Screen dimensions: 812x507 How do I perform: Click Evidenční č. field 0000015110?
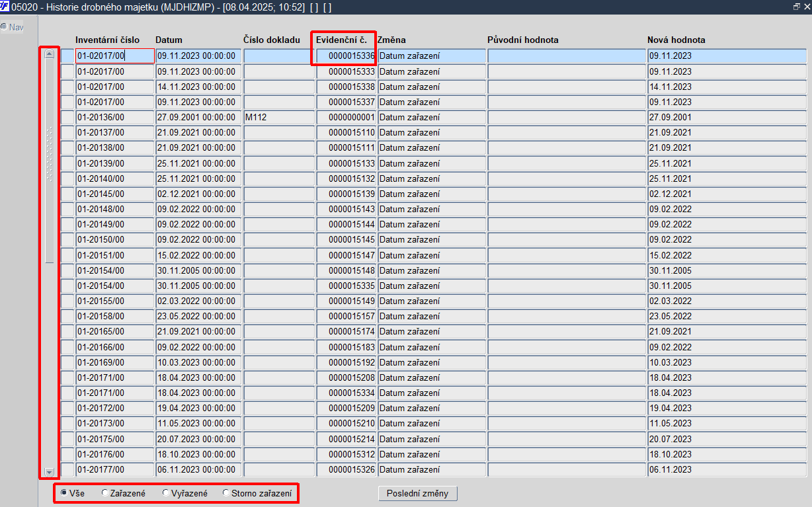[346, 132]
